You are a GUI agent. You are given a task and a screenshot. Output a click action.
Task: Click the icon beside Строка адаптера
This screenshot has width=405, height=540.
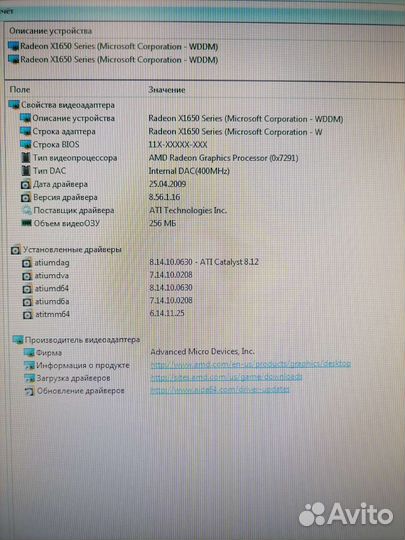point(25,131)
